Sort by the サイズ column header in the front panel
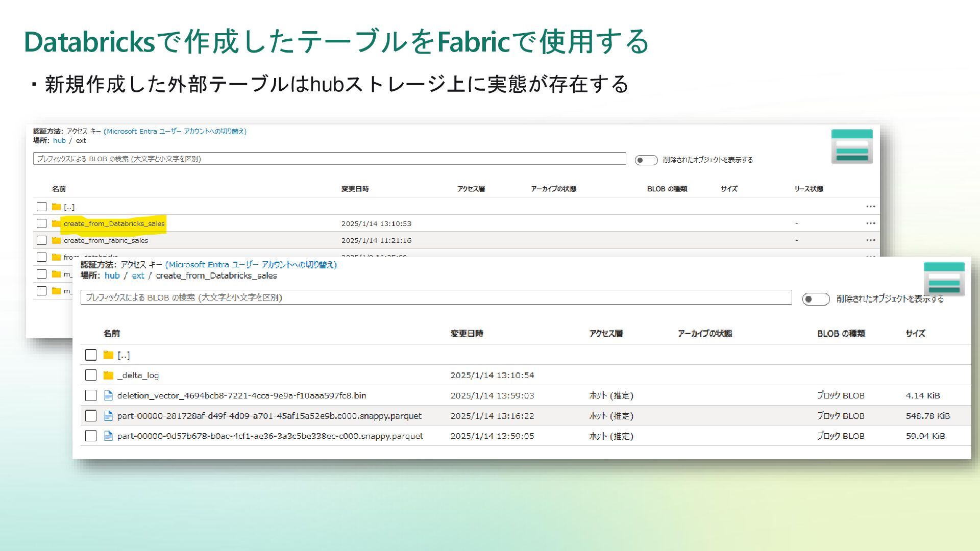Image resolution: width=980 pixels, height=551 pixels. pyautogui.click(x=915, y=334)
